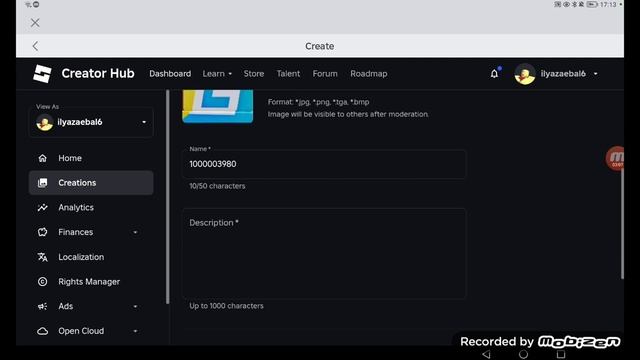Click the 17:13 clock in status bar

608,4
